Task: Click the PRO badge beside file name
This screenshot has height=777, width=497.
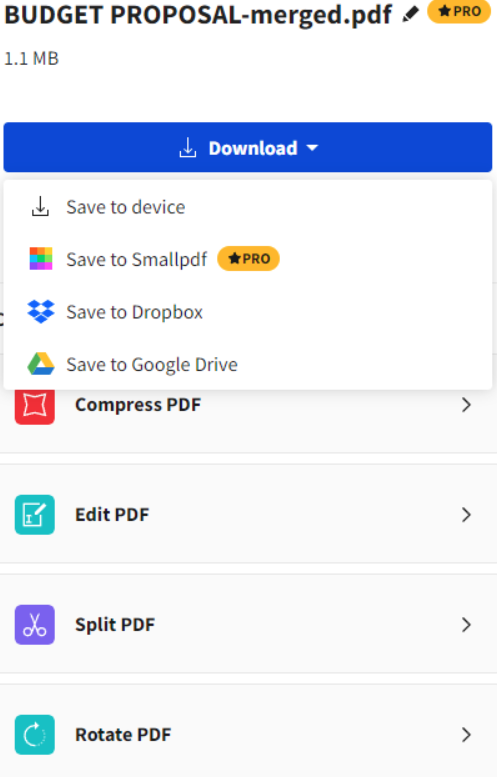Action: [x=459, y=11]
